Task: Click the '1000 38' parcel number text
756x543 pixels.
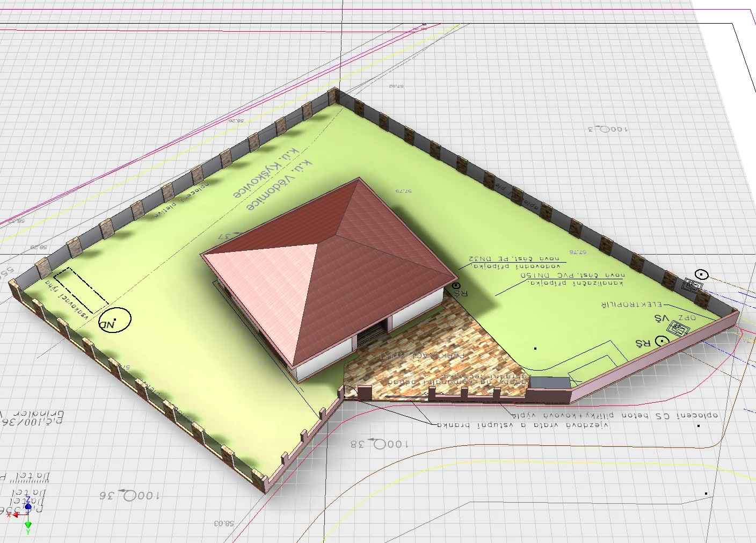Action: [x=380, y=444]
